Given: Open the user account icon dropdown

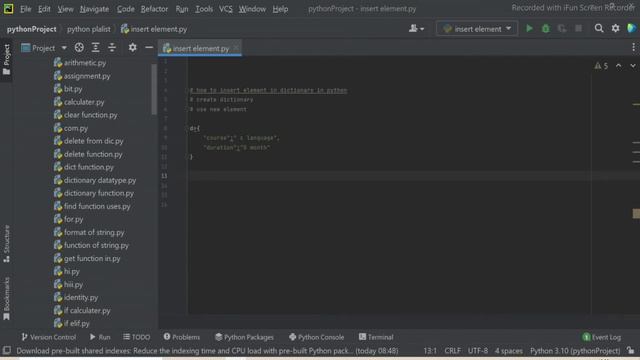Looking at the screenshot, I should pos(416,29).
